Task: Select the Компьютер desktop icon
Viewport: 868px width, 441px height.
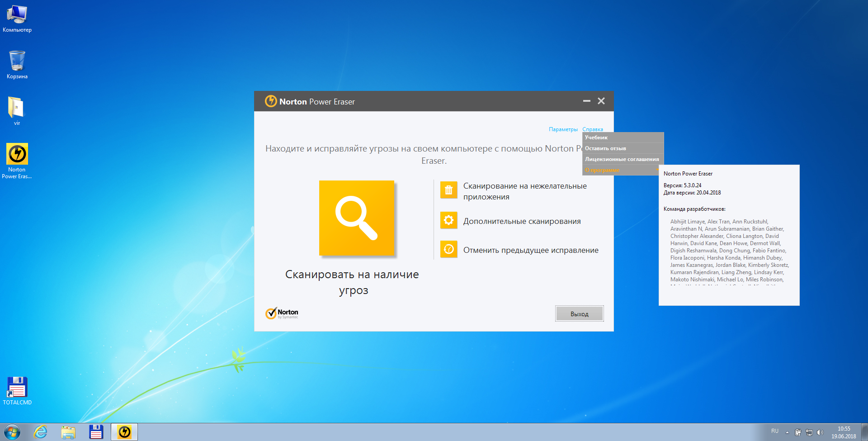Action: click(17, 19)
